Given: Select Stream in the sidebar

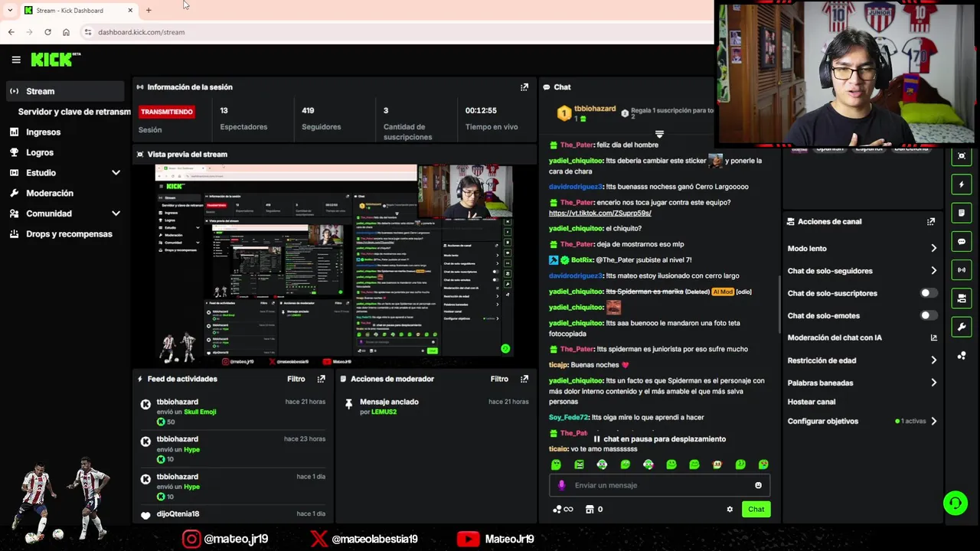Looking at the screenshot, I should (x=64, y=91).
